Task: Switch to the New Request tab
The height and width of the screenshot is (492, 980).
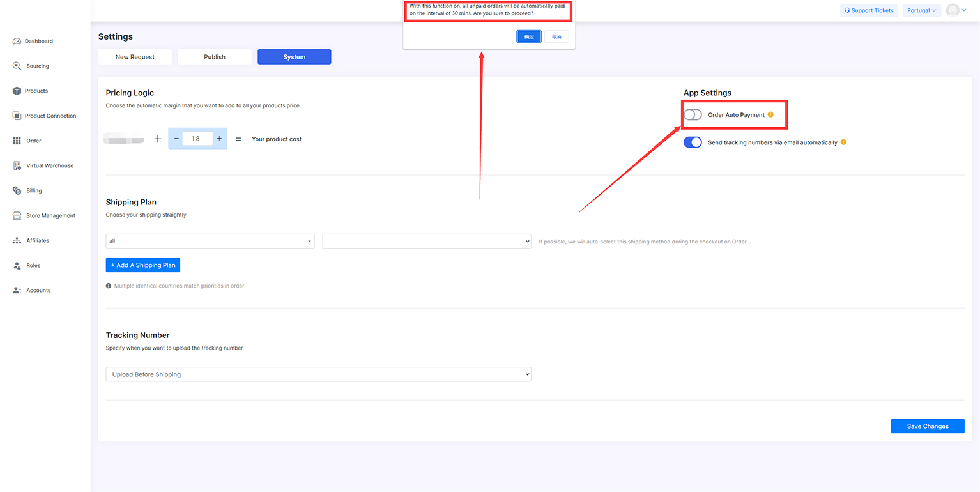Action: point(135,57)
